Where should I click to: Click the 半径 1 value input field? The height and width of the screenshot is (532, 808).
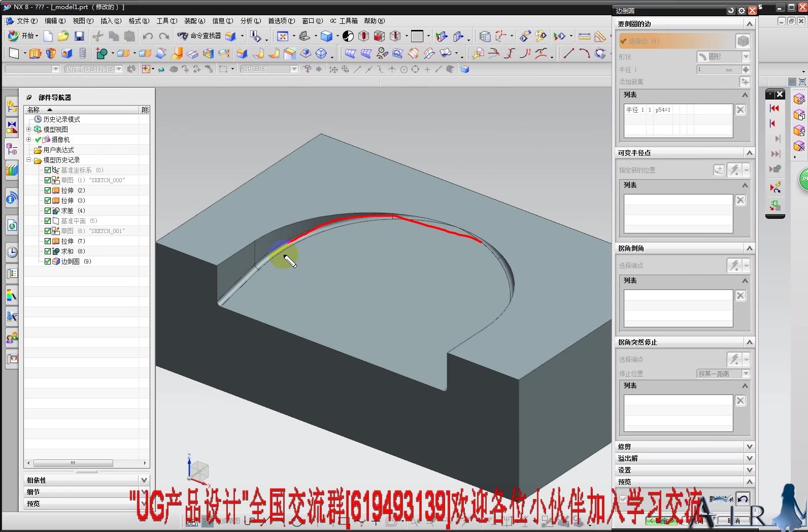(x=719, y=70)
